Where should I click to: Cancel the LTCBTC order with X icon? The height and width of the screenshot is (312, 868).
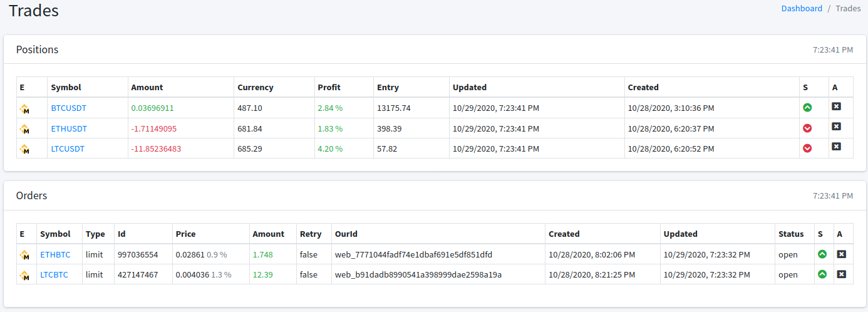click(x=841, y=274)
